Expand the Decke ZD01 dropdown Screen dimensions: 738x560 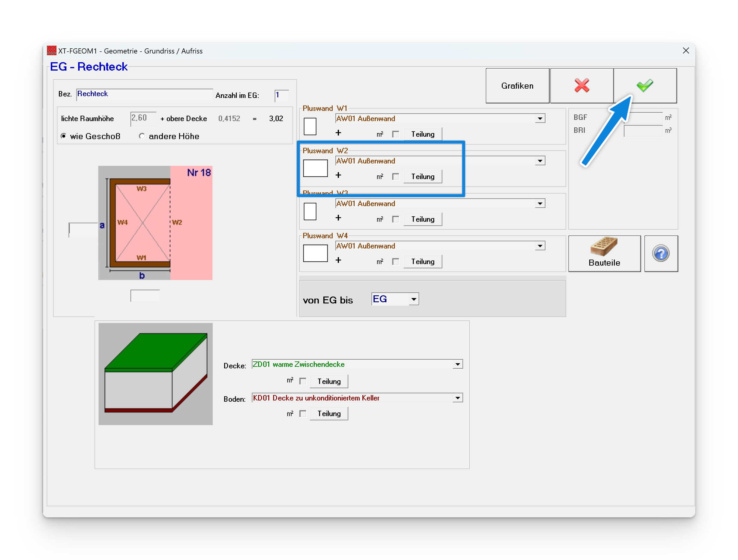457,364
